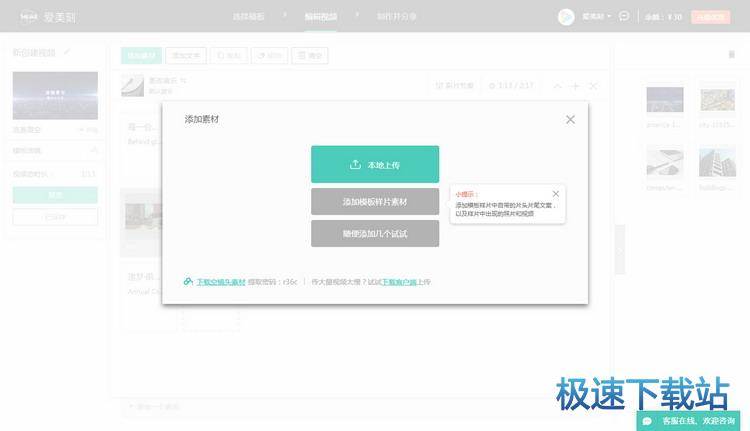This screenshot has width=750, height=431.
Task: Open the messages chat bubble icon
Action: 624,16
